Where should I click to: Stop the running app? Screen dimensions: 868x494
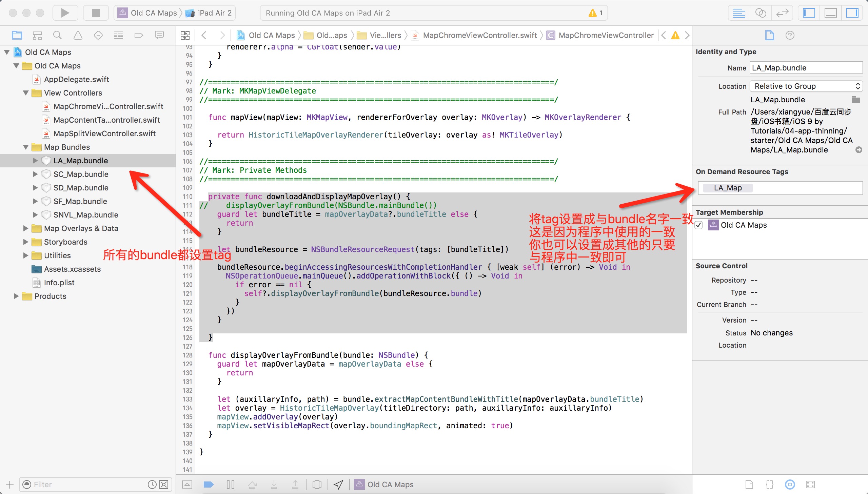click(96, 13)
